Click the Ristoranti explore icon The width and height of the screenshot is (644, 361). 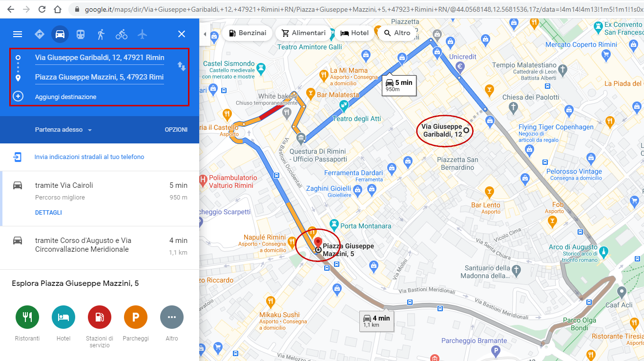pyautogui.click(x=28, y=317)
